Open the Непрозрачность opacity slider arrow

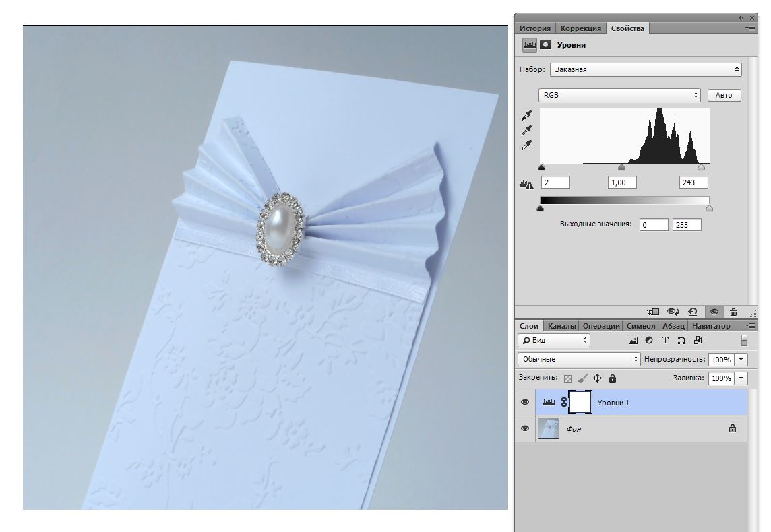click(741, 360)
